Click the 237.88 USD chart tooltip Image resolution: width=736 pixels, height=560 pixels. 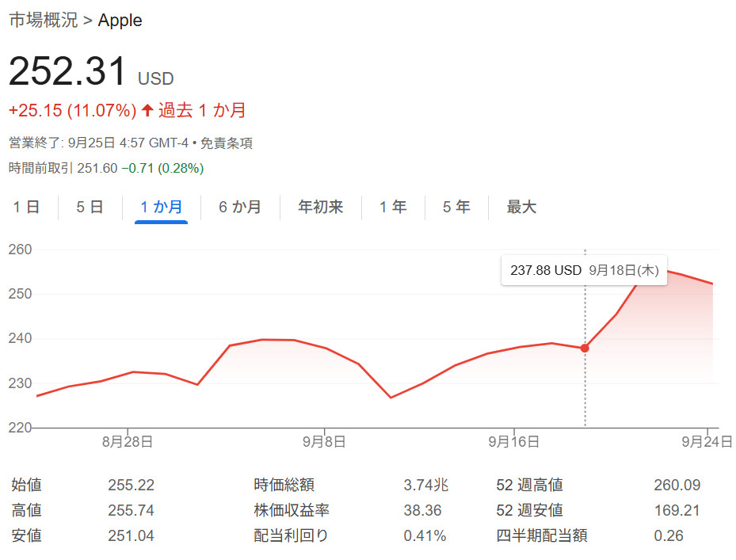584,270
